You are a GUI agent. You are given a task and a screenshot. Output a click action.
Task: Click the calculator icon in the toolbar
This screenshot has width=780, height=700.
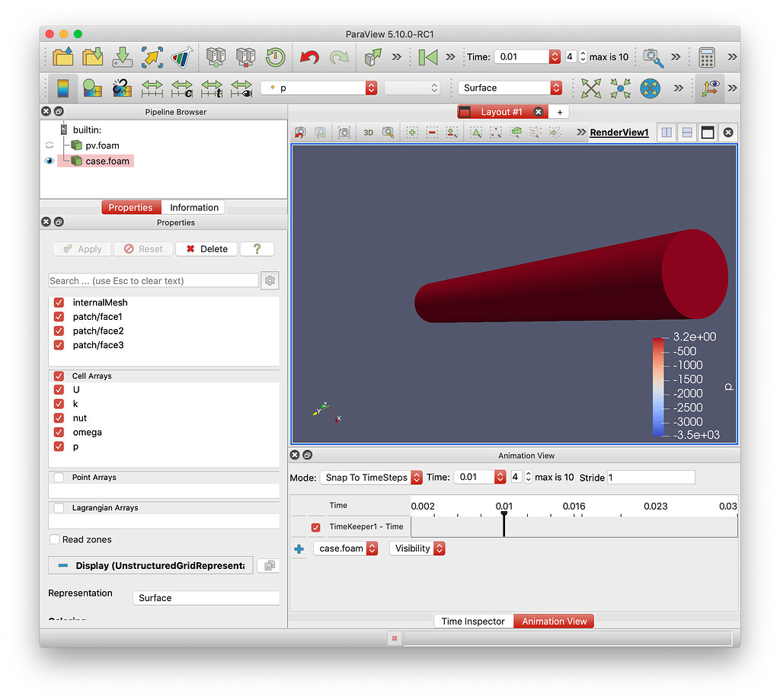pyautogui.click(x=706, y=57)
